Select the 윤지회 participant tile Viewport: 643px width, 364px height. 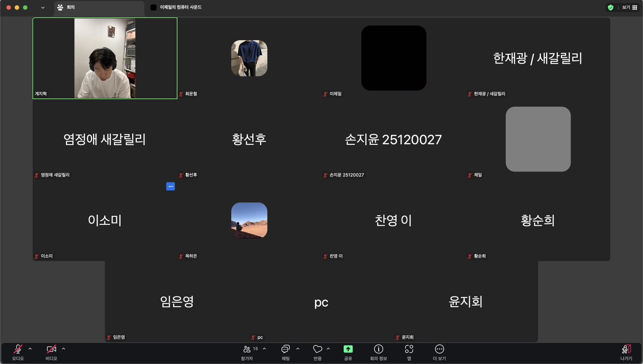pyautogui.click(x=466, y=301)
